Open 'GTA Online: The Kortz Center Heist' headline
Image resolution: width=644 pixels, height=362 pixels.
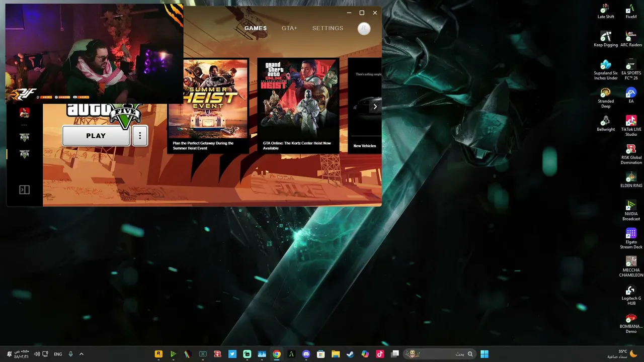[297, 146]
